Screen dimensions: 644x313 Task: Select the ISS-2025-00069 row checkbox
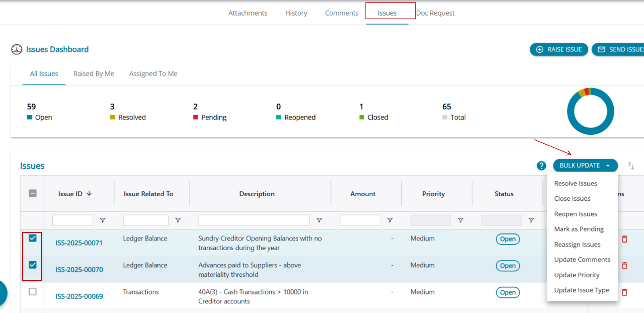(x=33, y=292)
